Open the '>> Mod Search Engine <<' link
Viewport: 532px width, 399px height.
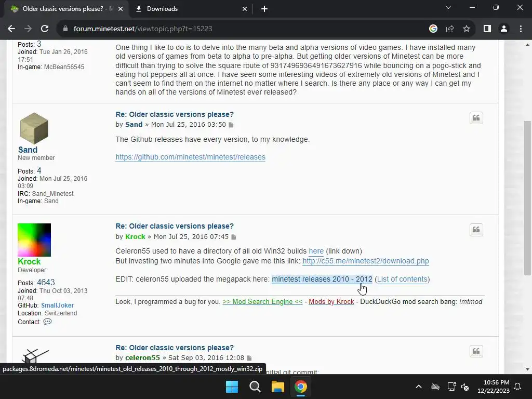(262, 302)
